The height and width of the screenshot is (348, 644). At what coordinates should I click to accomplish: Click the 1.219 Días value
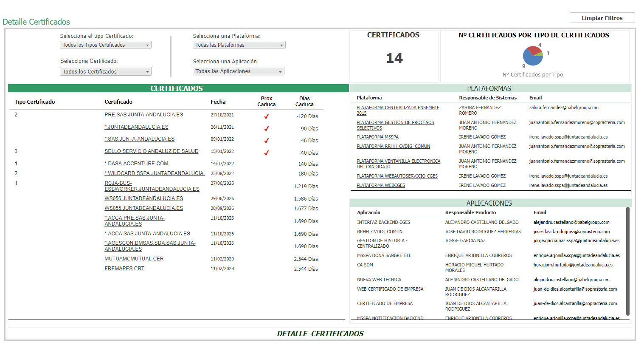click(306, 187)
